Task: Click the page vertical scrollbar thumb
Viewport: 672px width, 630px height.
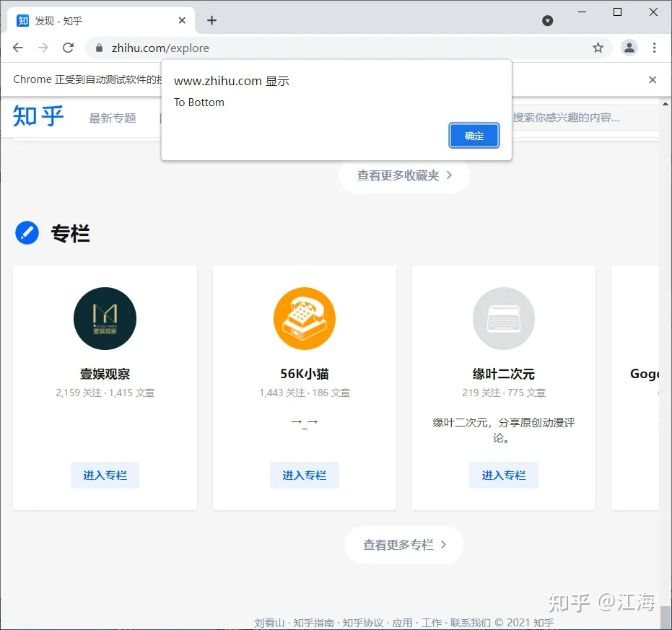Action: 665,617
